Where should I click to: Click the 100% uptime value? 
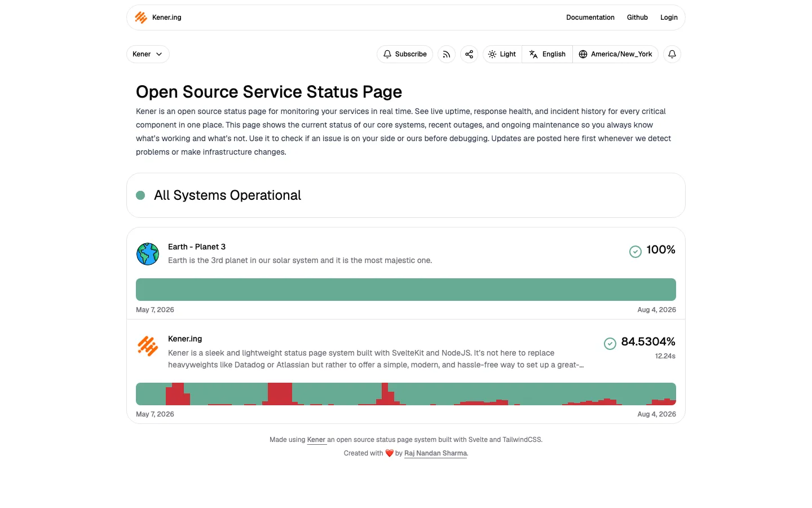point(661,249)
